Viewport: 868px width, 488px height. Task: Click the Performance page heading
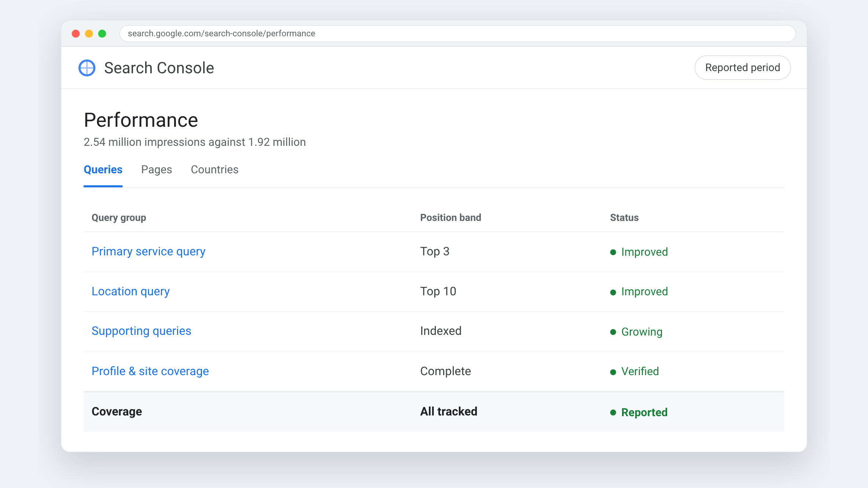141,120
